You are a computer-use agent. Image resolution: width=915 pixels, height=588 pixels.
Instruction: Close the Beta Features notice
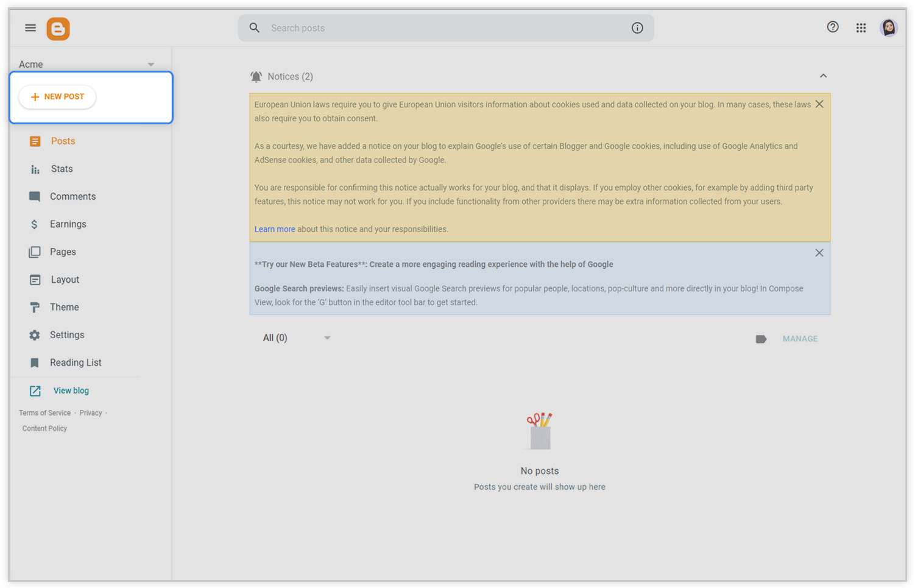[819, 253]
